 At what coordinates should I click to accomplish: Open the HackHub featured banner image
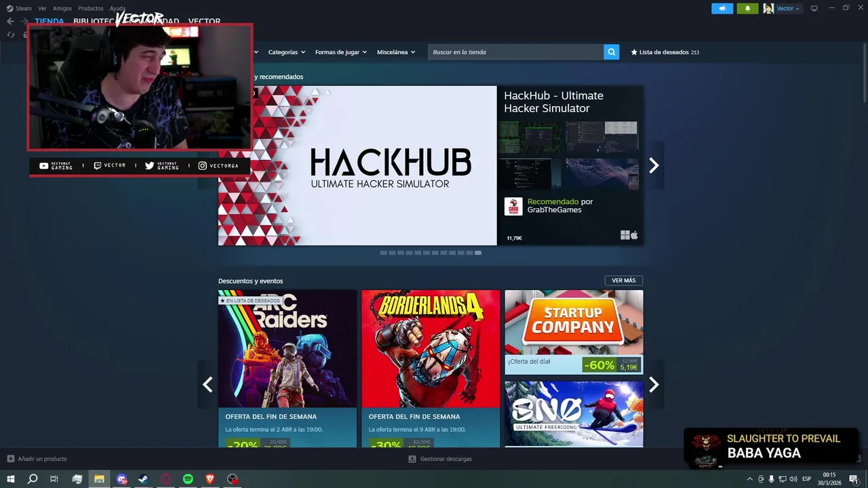click(357, 165)
